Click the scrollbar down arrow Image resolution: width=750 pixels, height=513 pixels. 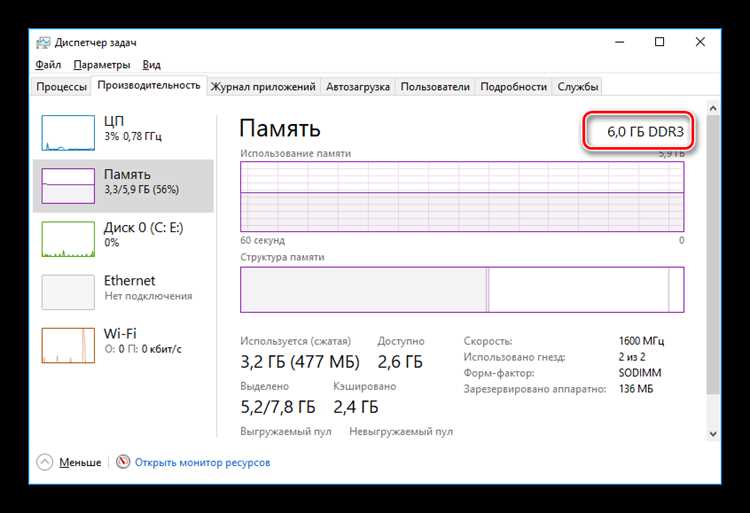click(713, 434)
